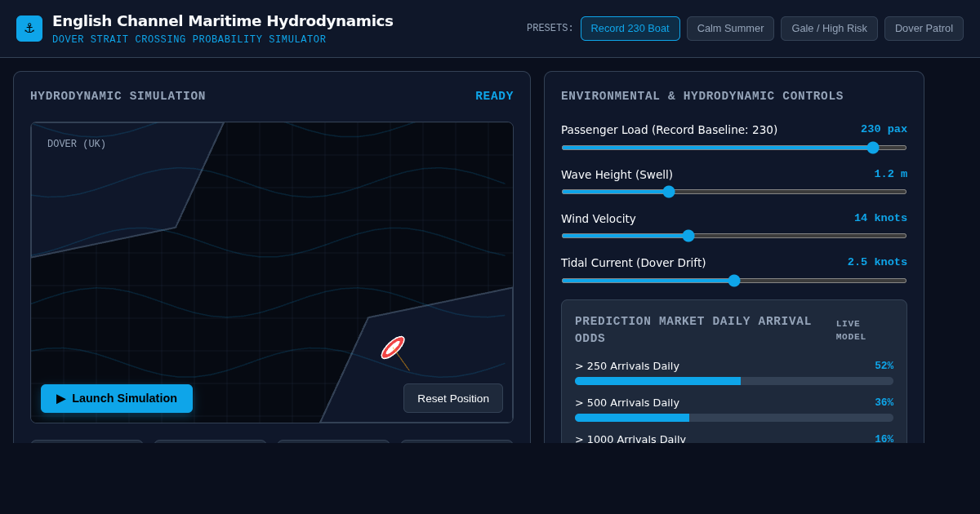Adjust the Wind Velocity slider
Image resolution: width=980 pixels, height=514 pixels.
tap(734, 236)
